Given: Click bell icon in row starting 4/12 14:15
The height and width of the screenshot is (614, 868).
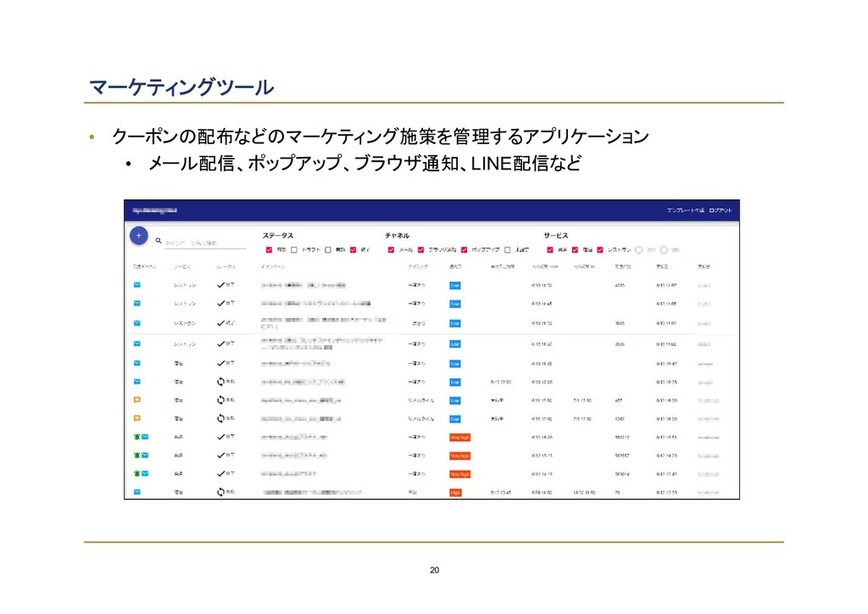Looking at the screenshot, I should [x=136, y=474].
